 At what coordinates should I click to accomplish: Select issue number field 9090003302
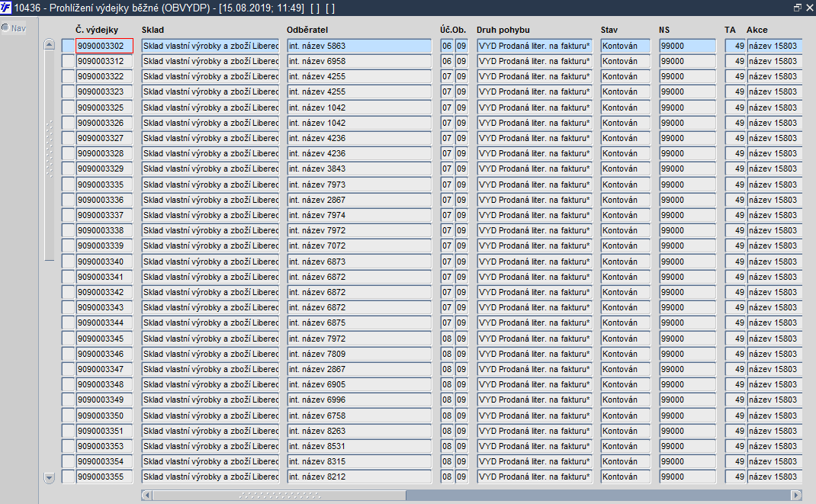click(x=104, y=46)
